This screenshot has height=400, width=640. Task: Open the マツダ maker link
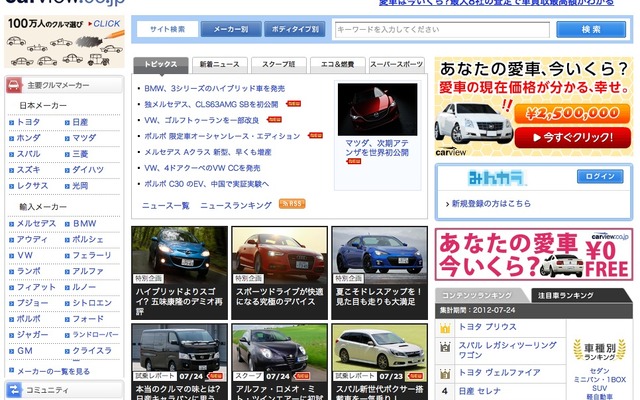click(84, 138)
